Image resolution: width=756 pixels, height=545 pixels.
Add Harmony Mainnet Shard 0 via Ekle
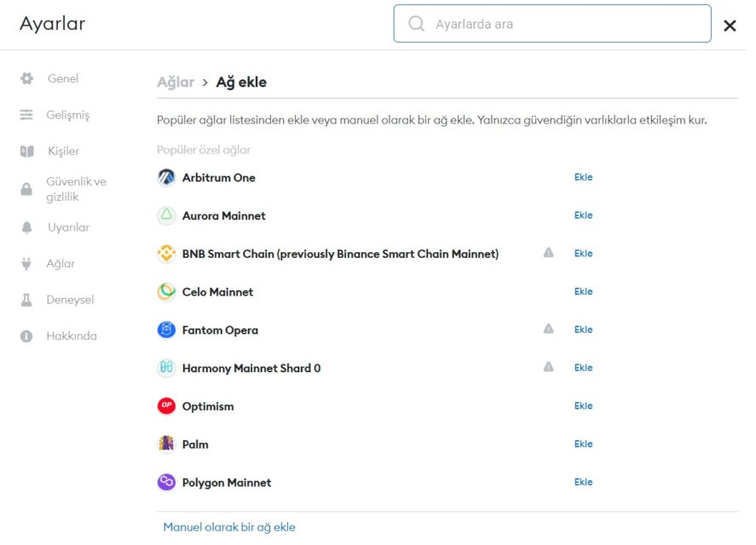click(x=583, y=368)
